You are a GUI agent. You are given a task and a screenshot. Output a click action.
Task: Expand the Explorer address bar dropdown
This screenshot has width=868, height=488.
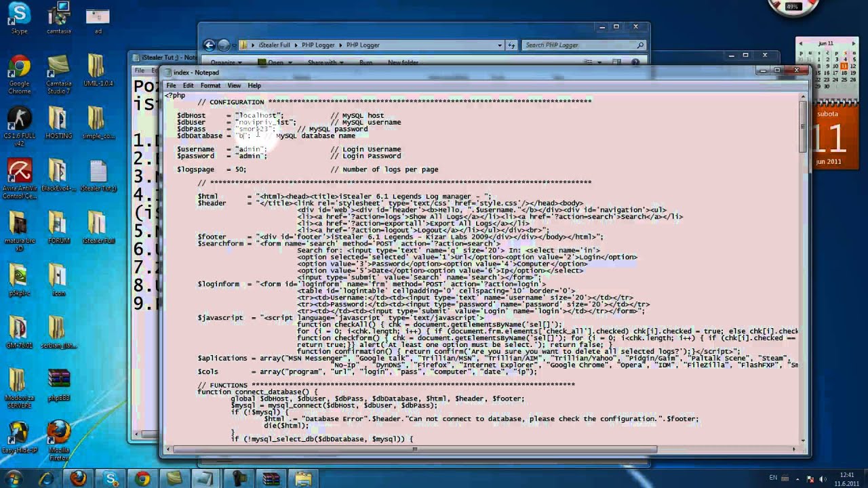tap(500, 45)
